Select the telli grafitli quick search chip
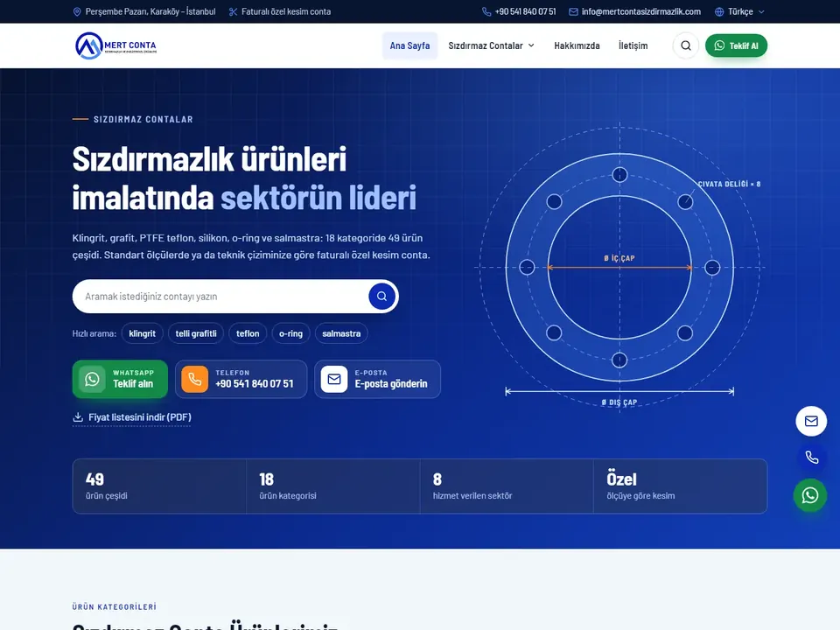 [x=196, y=333]
